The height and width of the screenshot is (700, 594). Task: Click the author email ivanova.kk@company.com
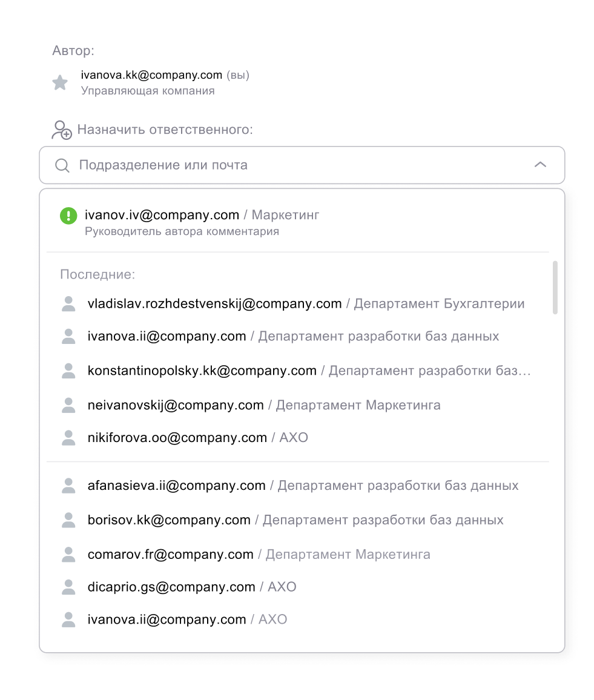point(151,74)
